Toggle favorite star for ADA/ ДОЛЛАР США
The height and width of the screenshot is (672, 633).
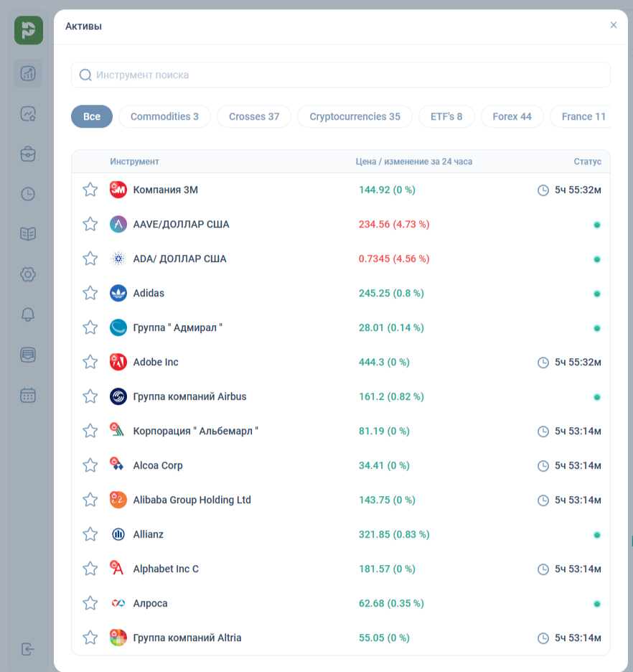click(x=90, y=258)
